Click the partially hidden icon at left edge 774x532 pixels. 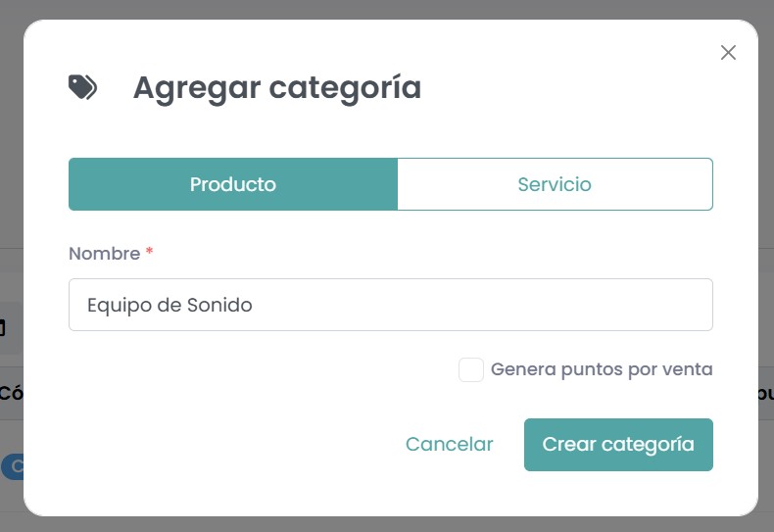[x=3, y=327]
